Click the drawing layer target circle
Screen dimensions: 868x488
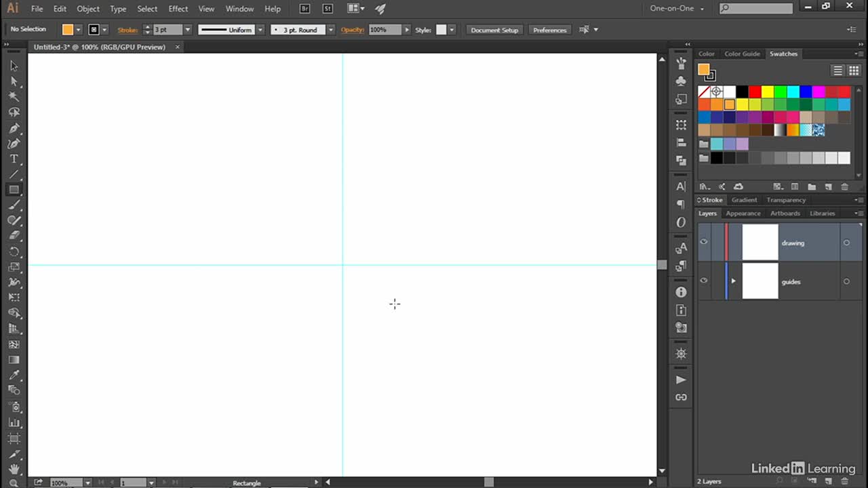[x=846, y=243]
